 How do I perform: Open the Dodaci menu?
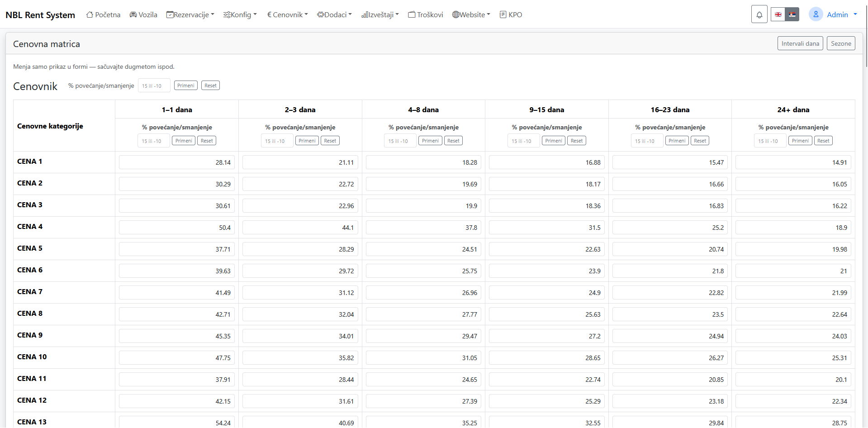335,14
